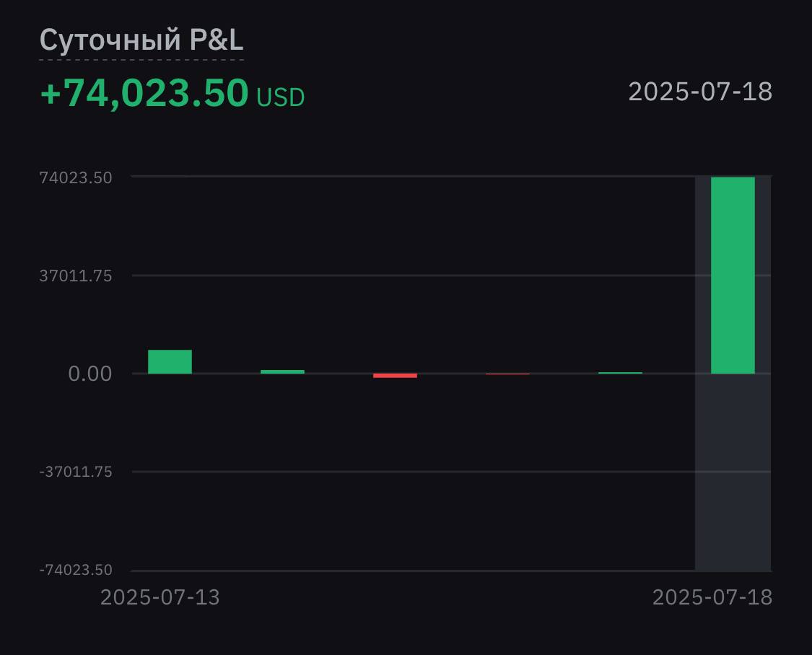
Task: Select the red loss bar on the third day
Action: click(x=395, y=376)
